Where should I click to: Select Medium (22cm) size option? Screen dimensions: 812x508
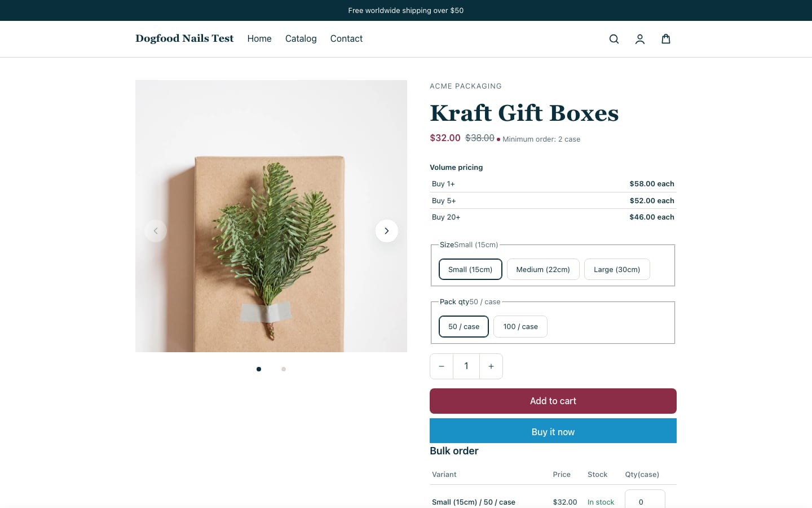[543, 269]
